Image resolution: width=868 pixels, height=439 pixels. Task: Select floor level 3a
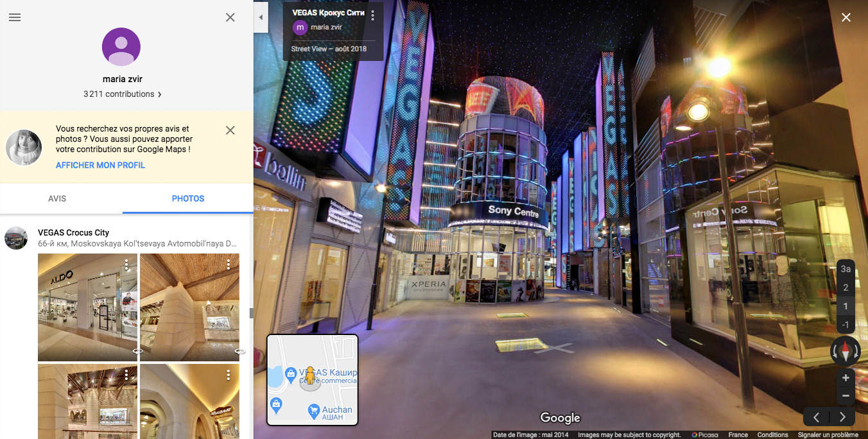pyautogui.click(x=846, y=269)
